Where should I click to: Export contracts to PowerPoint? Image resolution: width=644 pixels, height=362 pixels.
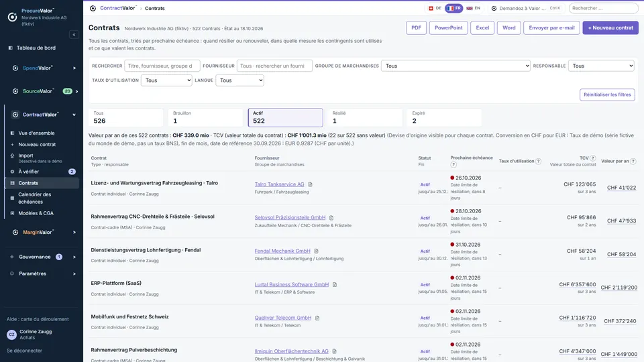coord(448,28)
